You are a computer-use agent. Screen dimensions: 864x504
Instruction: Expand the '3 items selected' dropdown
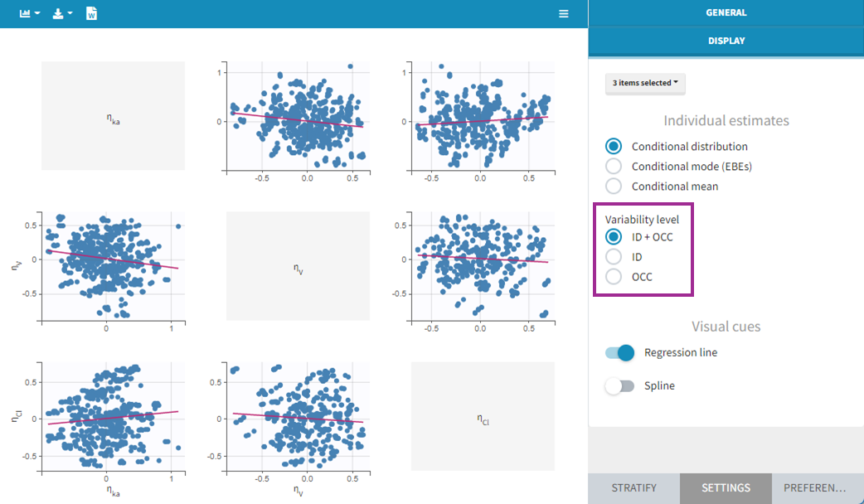(x=645, y=84)
